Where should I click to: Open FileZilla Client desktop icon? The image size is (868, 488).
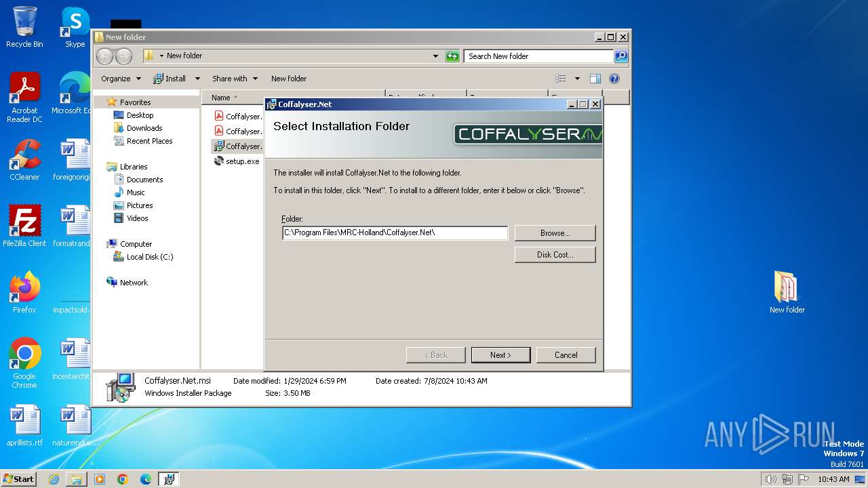[24, 226]
